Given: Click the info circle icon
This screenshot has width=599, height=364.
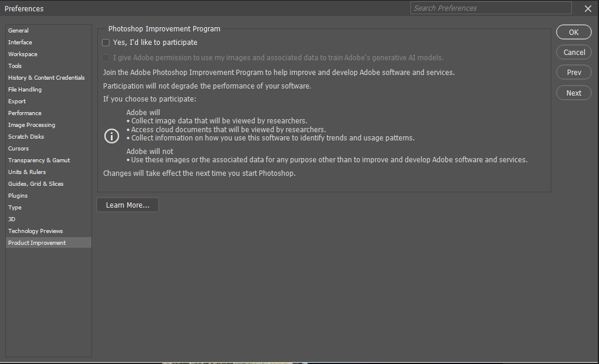Looking at the screenshot, I should pyautogui.click(x=112, y=136).
